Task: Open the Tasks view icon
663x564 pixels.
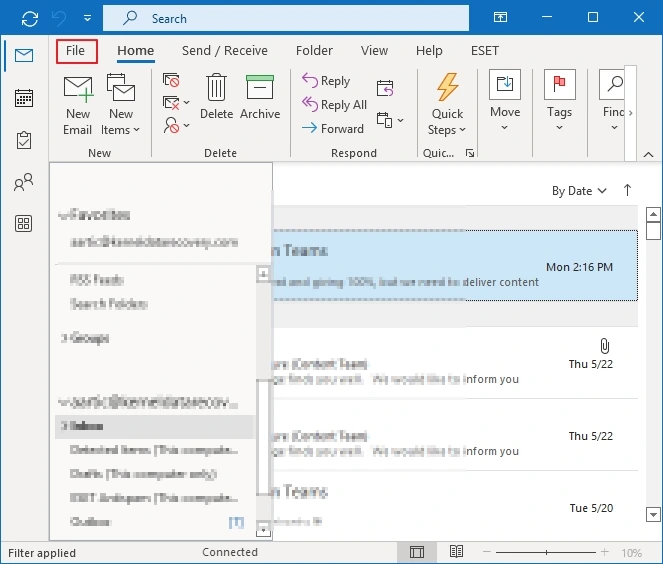Action: tap(24, 140)
